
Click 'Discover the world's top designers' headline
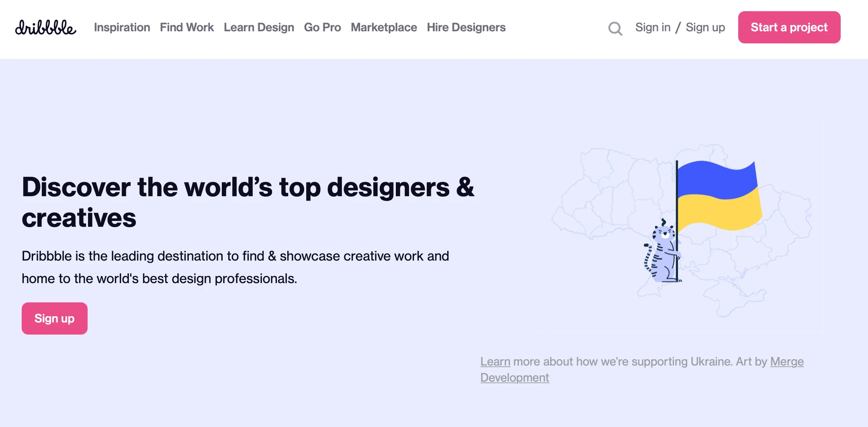point(248,202)
